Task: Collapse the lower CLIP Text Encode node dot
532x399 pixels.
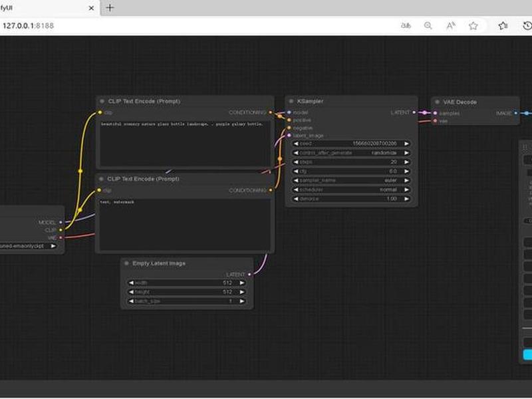Action: [x=101, y=179]
